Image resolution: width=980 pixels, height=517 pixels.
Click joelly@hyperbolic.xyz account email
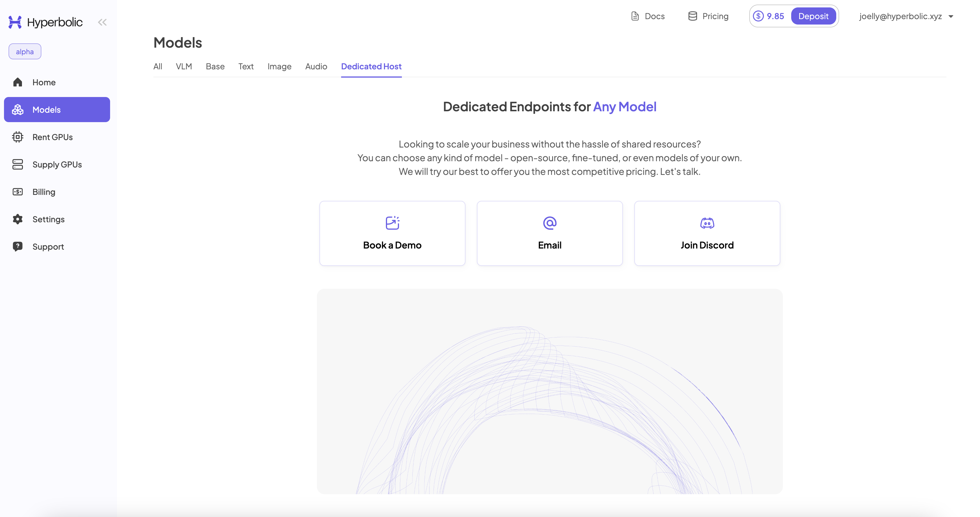(x=900, y=16)
